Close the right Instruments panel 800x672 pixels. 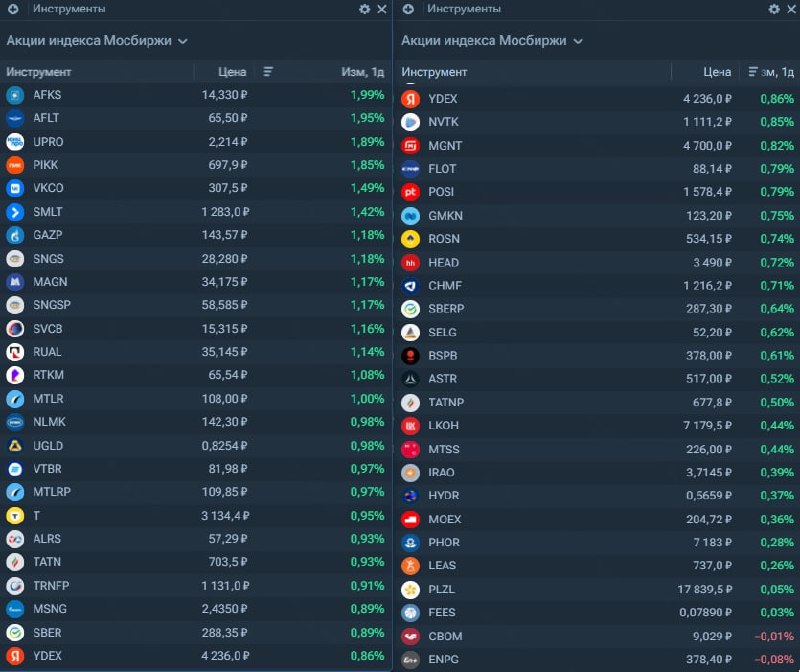792,9
